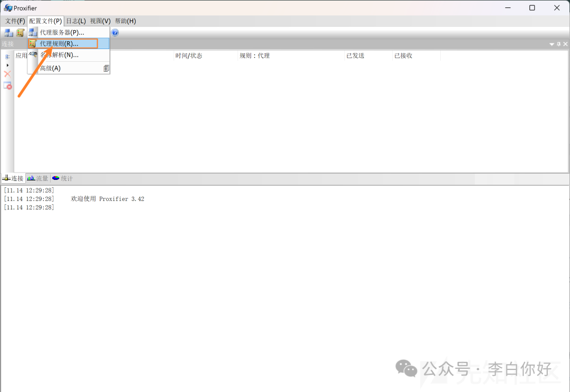This screenshot has height=392, width=570.
Task: Choose 代理规则(R)... menu entry
Action: coord(69,44)
